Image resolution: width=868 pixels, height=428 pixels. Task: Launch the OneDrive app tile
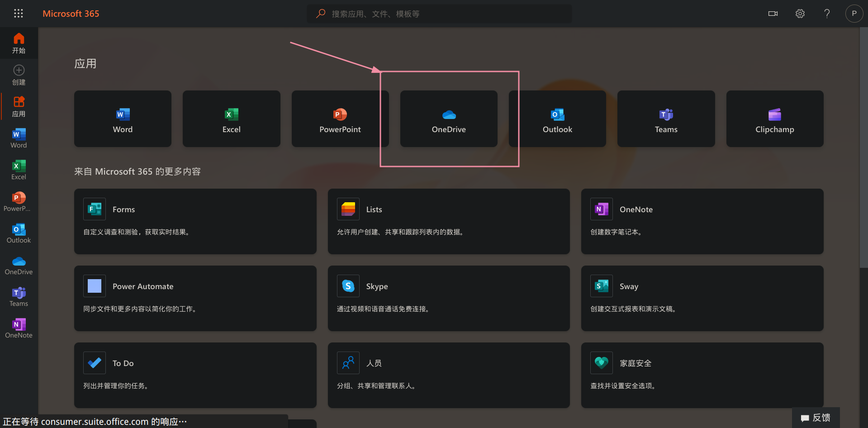(449, 119)
